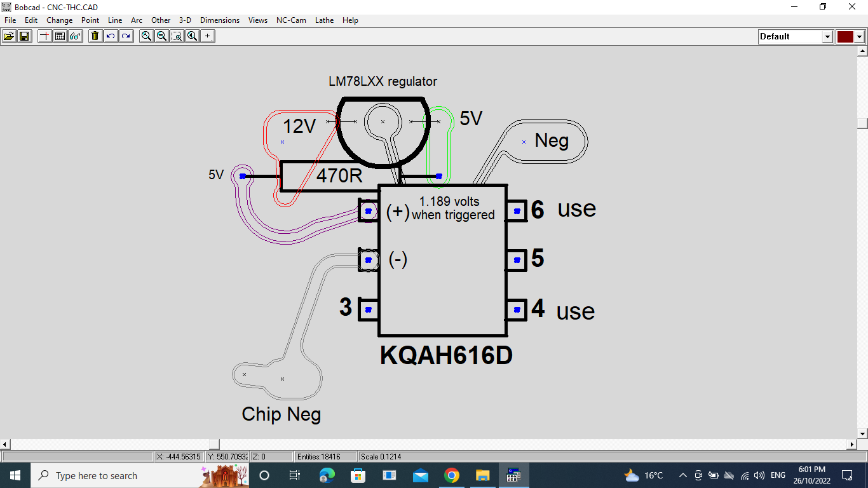Open Google Chrome from the taskbar
The image size is (868, 488).
(452, 475)
